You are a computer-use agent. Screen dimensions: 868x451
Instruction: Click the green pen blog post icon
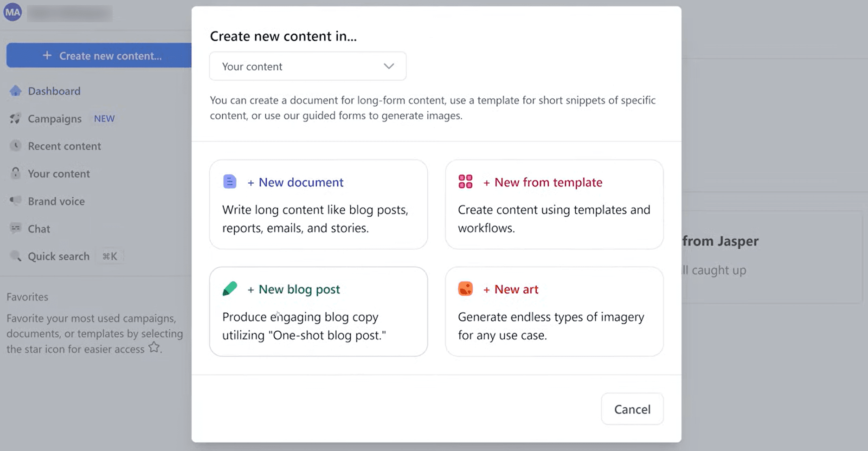230,289
